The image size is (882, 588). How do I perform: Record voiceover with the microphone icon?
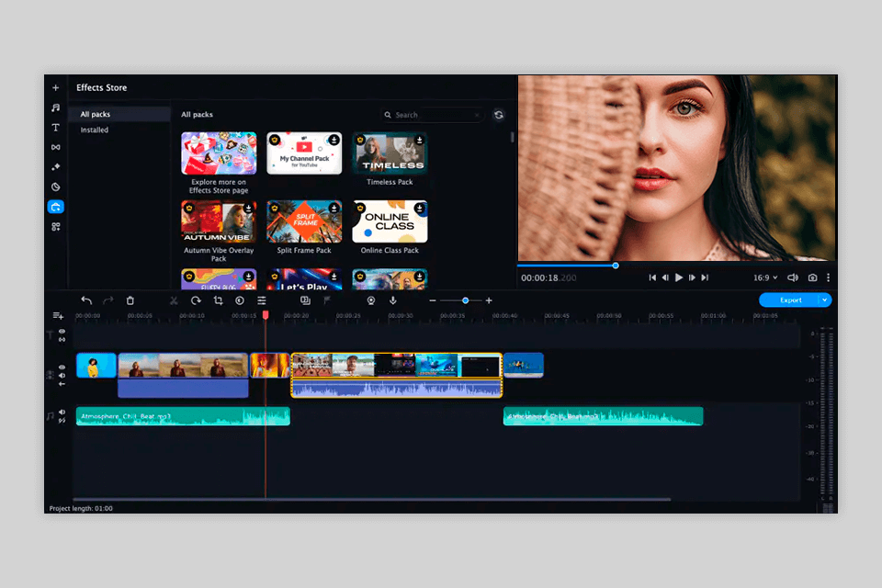click(393, 300)
